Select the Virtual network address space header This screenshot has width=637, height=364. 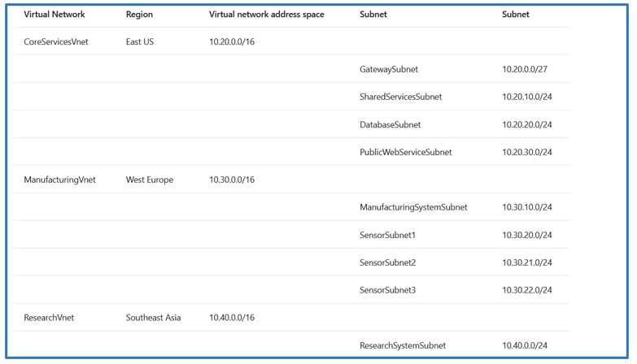point(266,15)
